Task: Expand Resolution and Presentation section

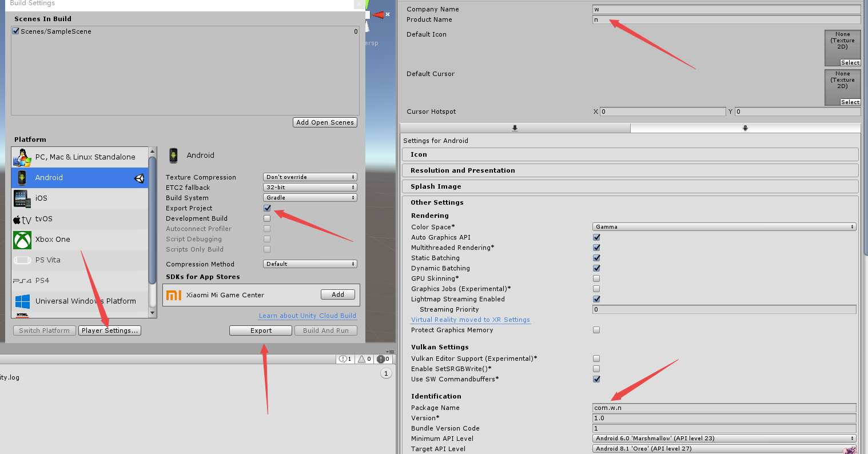Action: [x=630, y=170]
